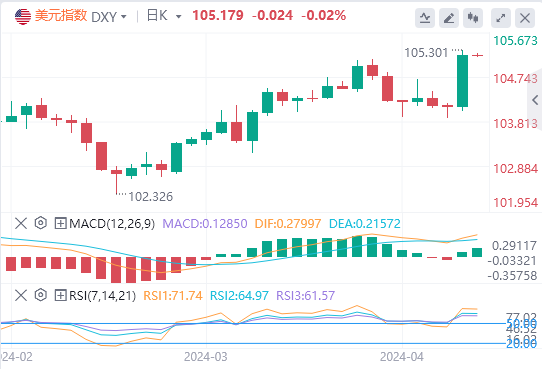Click the 2024-03 date axis label
Image resolution: width=542 pixels, height=369 pixels.
[x=206, y=357]
